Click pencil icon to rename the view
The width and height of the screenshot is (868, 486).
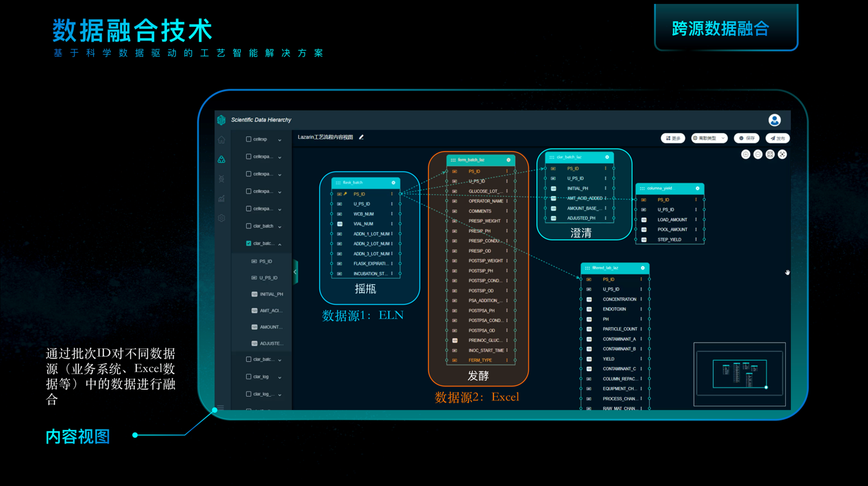pyautogui.click(x=361, y=137)
